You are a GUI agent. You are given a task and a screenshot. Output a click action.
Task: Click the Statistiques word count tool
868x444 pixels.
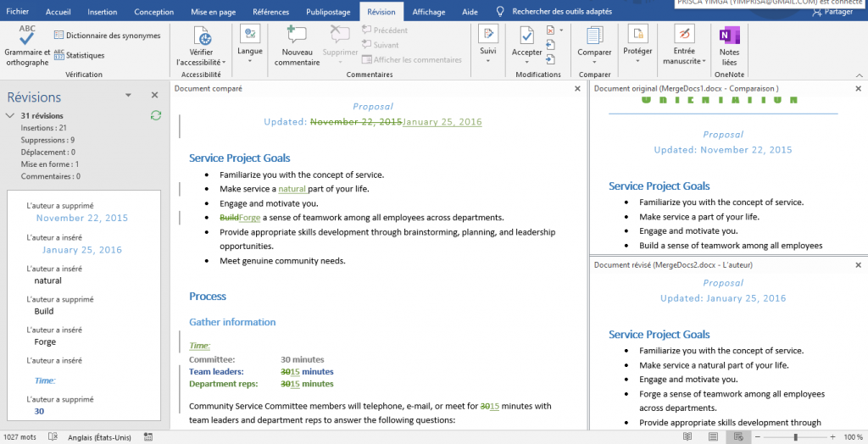point(79,55)
